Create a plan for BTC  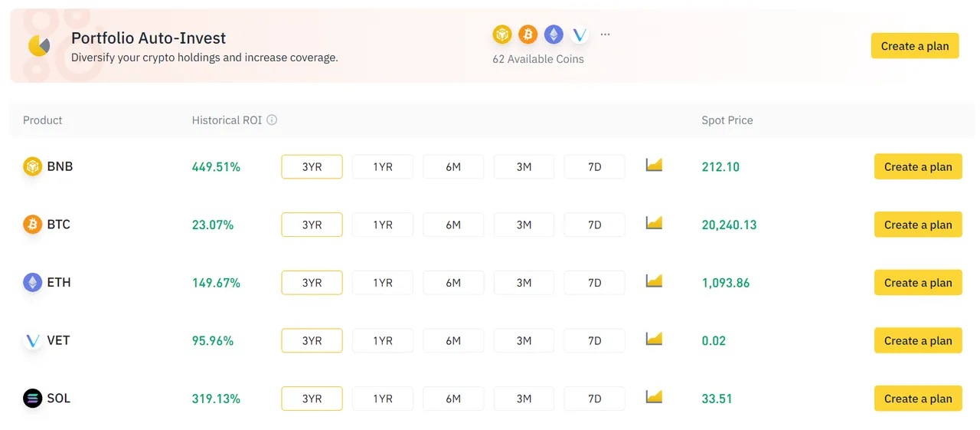click(x=918, y=225)
